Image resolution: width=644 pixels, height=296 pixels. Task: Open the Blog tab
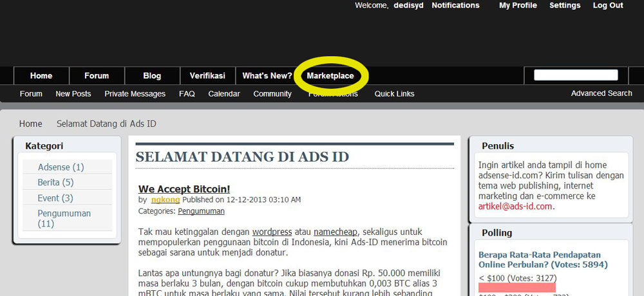click(x=152, y=76)
